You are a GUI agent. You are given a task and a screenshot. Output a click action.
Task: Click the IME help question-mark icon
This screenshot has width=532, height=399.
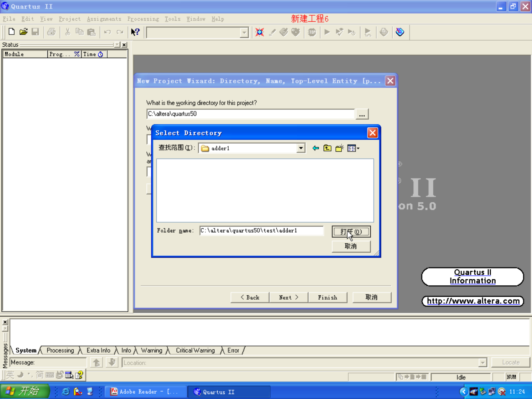click(x=79, y=375)
